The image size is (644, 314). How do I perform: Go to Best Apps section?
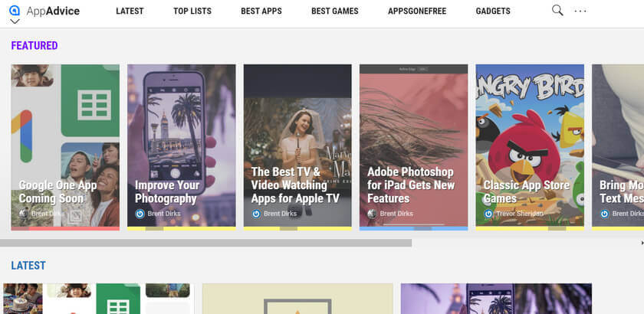pyautogui.click(x=261, y=11)
